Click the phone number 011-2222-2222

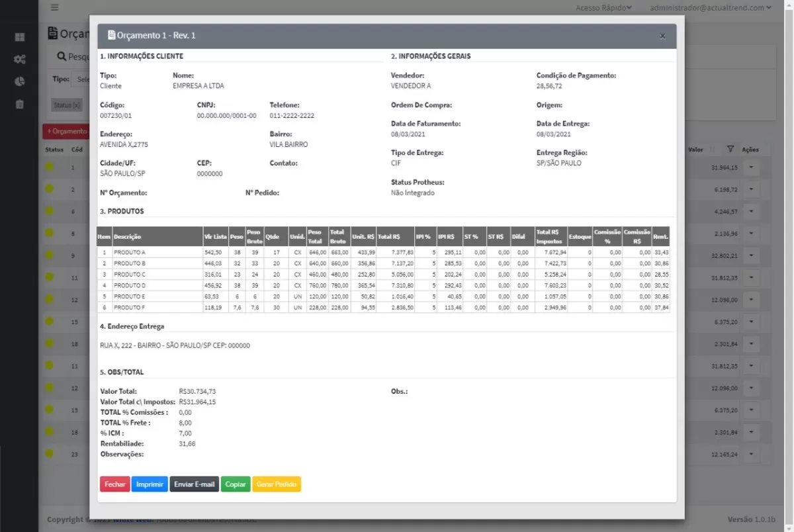292,115
